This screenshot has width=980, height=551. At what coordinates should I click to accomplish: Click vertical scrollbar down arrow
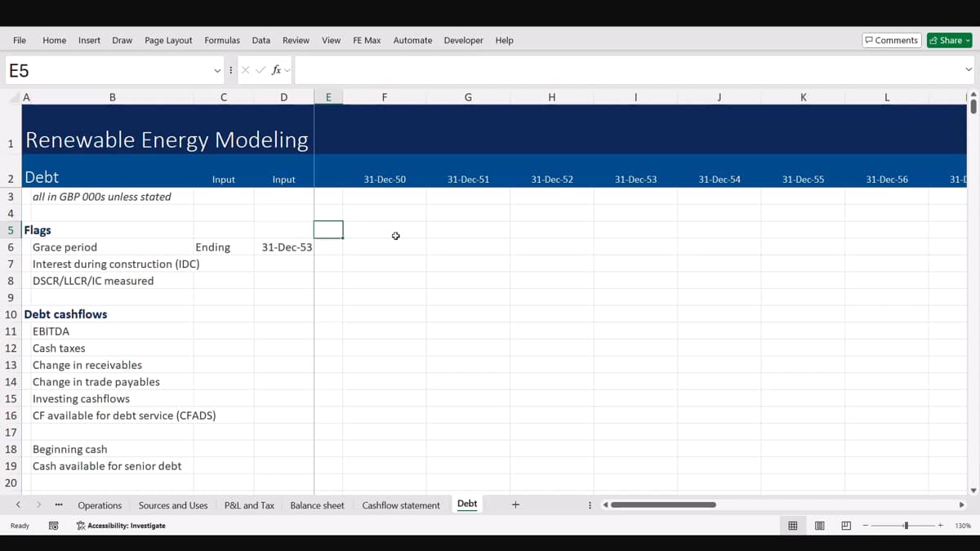[x=973, y=491]
